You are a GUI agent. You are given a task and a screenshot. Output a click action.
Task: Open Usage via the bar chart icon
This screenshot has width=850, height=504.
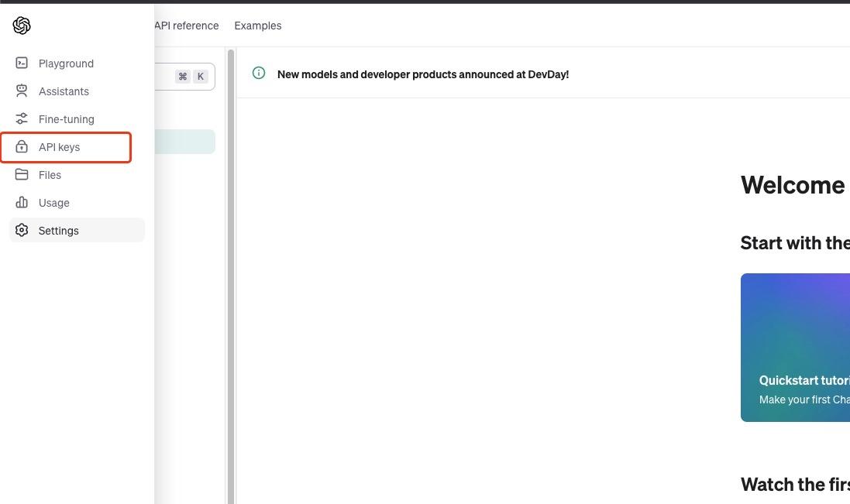(22, 202)
